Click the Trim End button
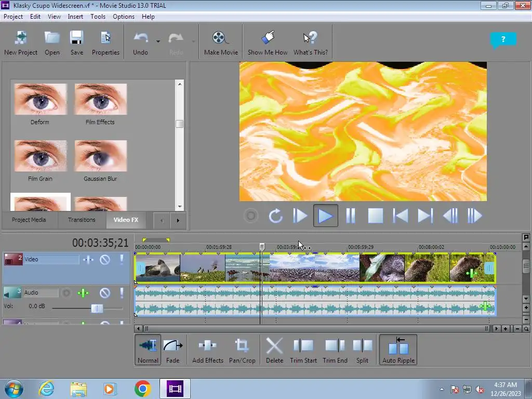 (335, 350)
